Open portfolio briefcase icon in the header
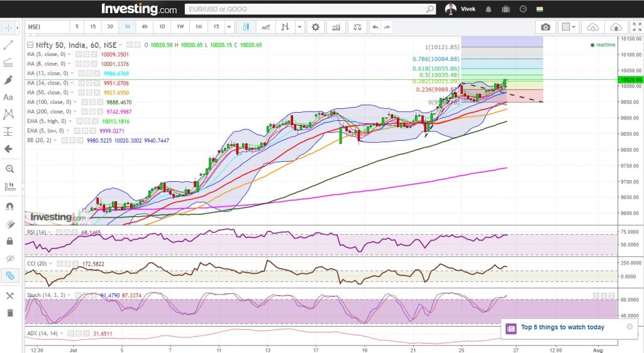Image resolution: width=644 pixels, height=353 pixels. pos(506,9)
